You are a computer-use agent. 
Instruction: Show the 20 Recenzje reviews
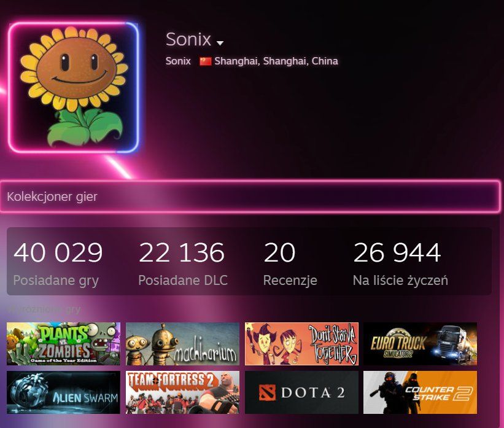[290, 264]
